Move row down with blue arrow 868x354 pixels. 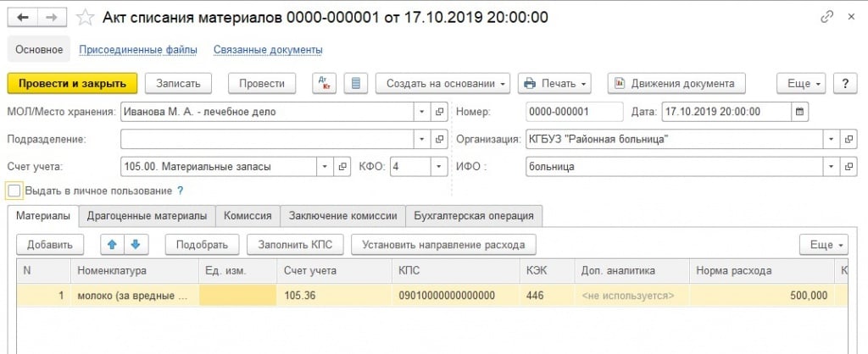[x=135, y=245]
